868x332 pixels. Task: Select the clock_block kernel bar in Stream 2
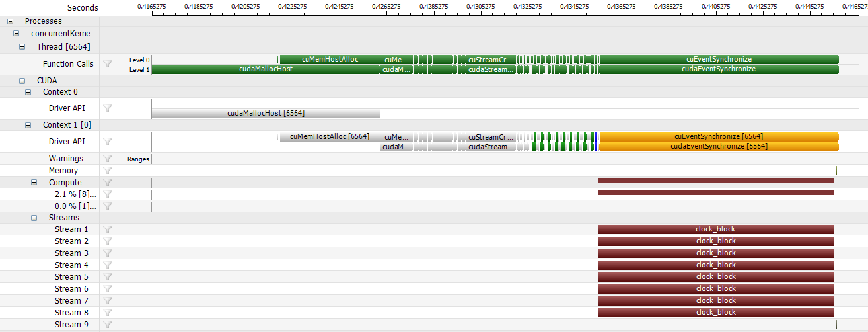point(715,241)
